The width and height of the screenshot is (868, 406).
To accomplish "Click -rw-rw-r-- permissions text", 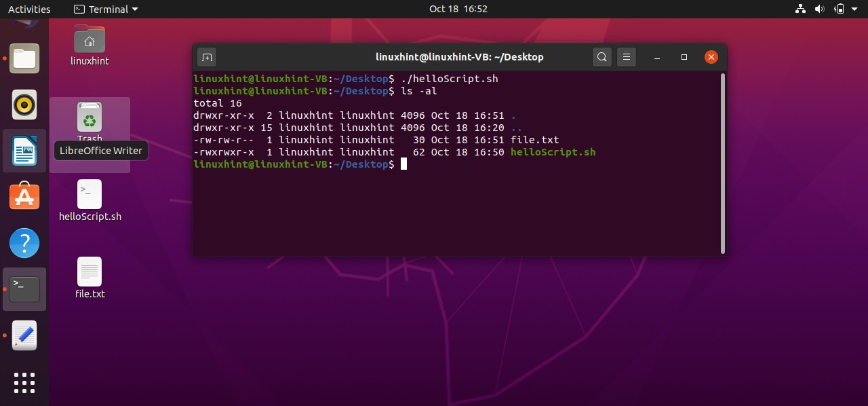I will (224, 140).
